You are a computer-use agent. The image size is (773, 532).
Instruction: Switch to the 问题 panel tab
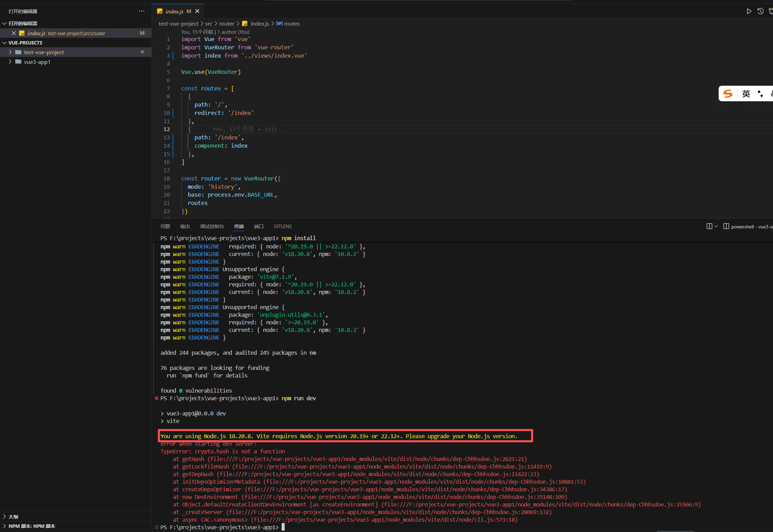(165, 226)
